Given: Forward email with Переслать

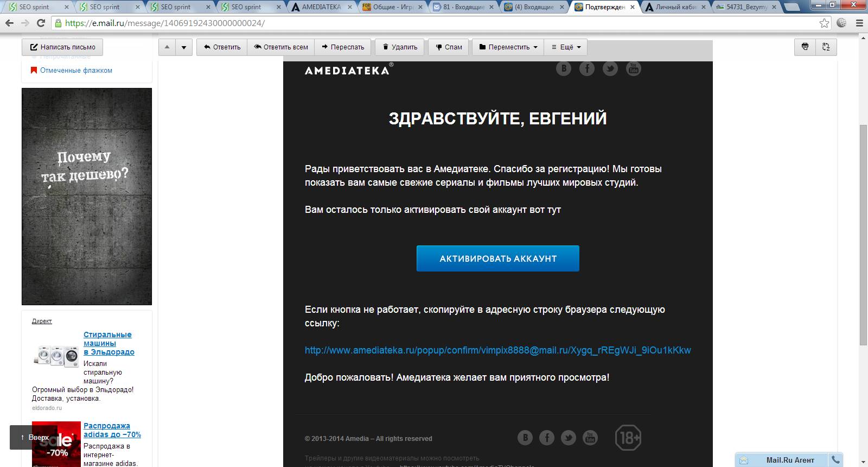Looking at the screenshot, I should [343, 47].
